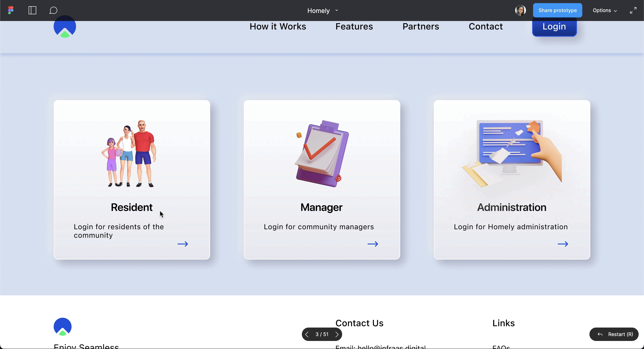Click the Restart (R) button
The width and height of the screenshot is (644, 349).
click(614, 334)
